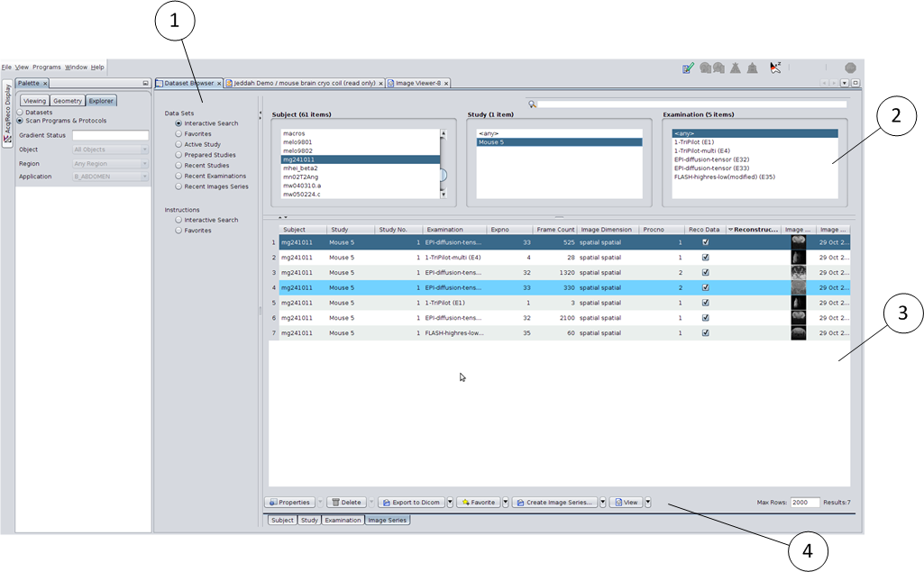The width and height of the screenshot is (924, 572).
Task: Click the sleeping cursor icon in toolbar
Action: coord(775,68)
